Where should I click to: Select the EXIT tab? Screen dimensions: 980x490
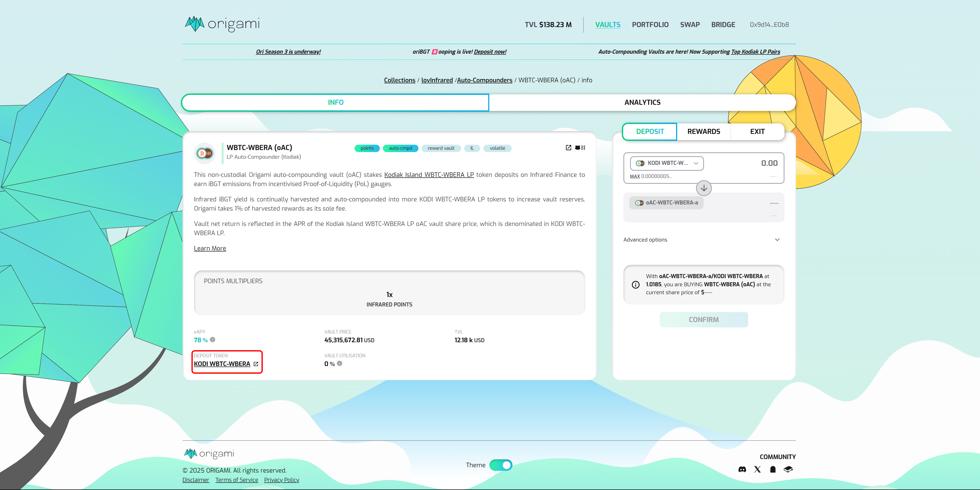[x=757, y=132]
